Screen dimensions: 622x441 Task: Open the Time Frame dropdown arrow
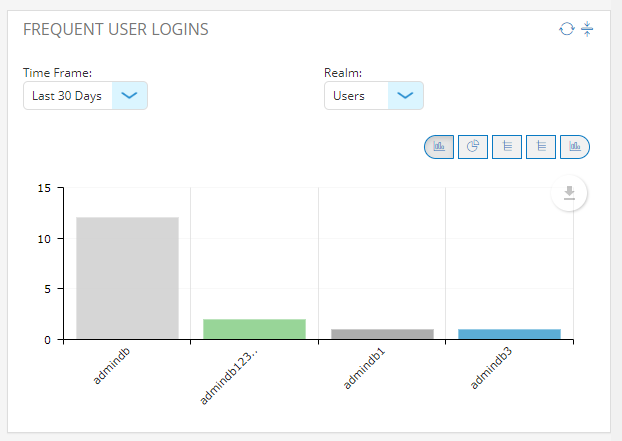coord(129,96)
